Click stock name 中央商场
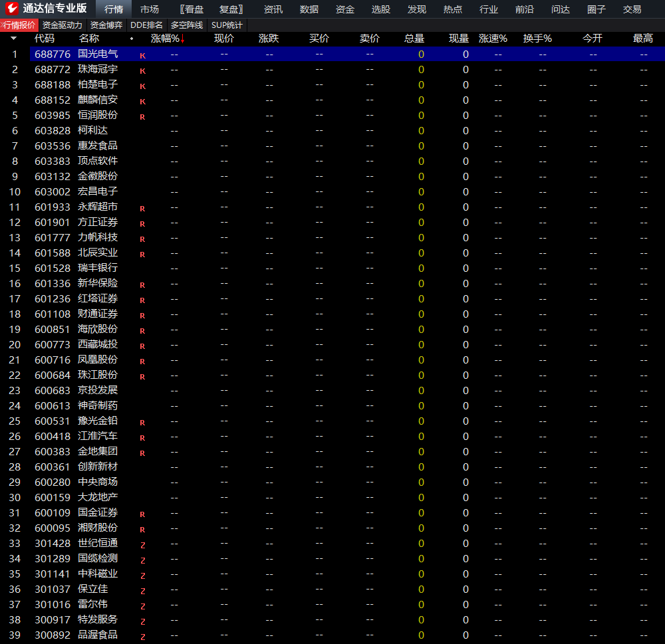 (98, 482)
